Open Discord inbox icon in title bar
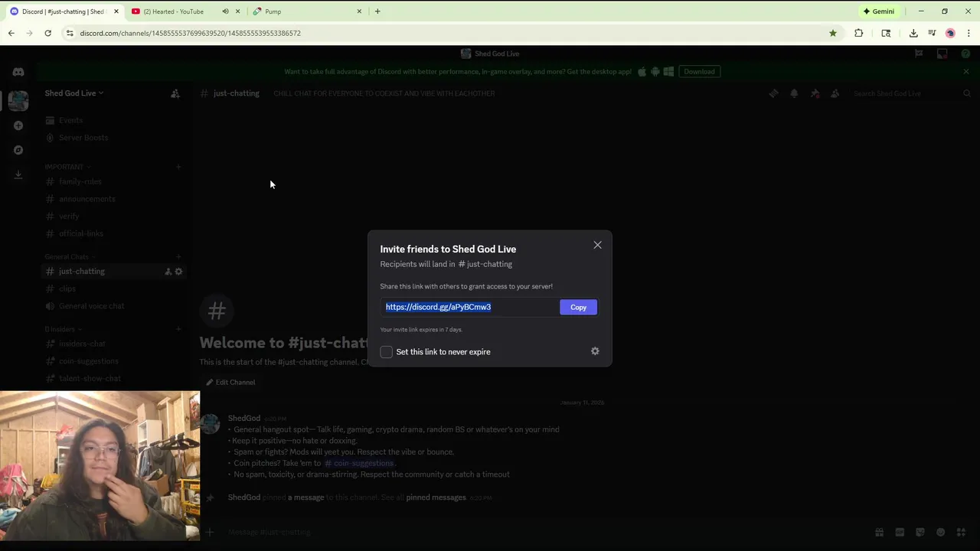The height and width of the screenshot is (551, 980). [942, 54]
